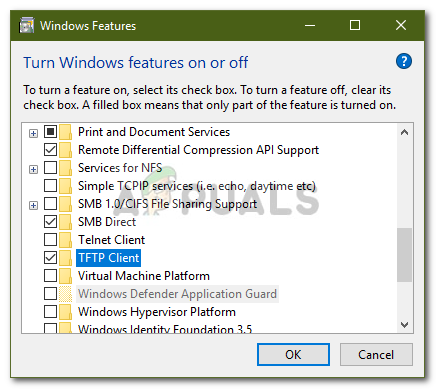Enable the Telnet Client checkbox
Screen dimensions: 436x389
point(50,240)
